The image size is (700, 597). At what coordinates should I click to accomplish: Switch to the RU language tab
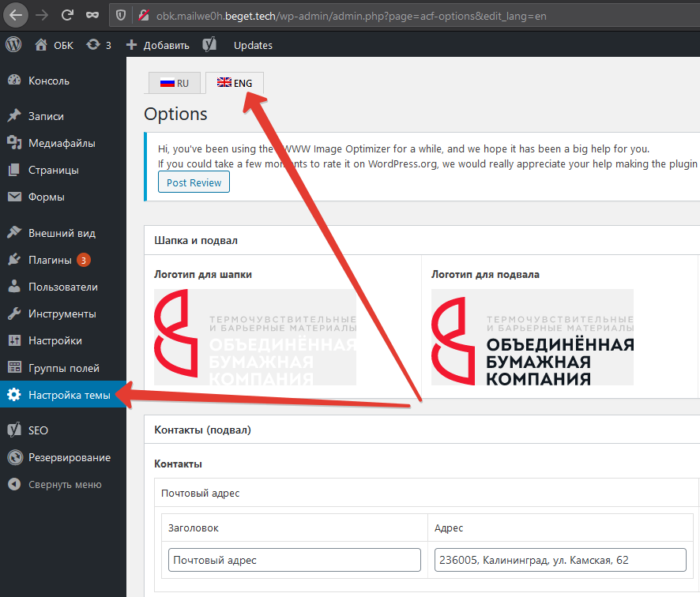coord(174,83)
